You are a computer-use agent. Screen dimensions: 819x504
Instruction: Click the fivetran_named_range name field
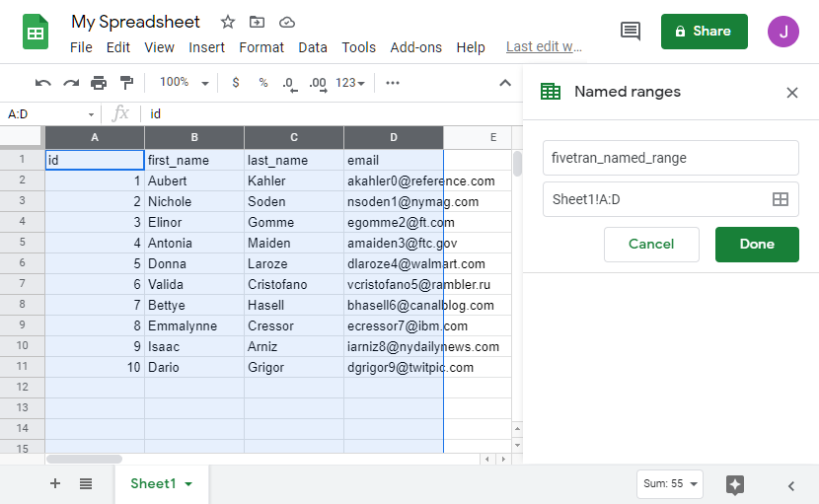coord(670,158)
